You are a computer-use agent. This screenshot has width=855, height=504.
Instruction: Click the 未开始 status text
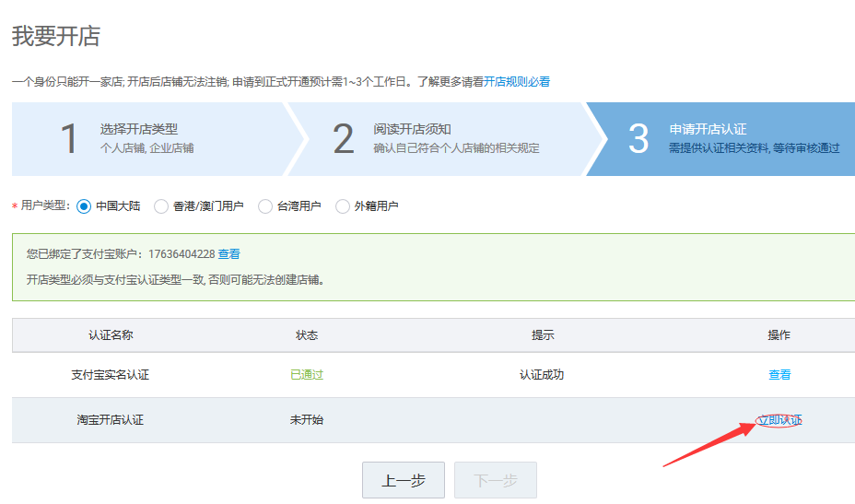(307, 420)
